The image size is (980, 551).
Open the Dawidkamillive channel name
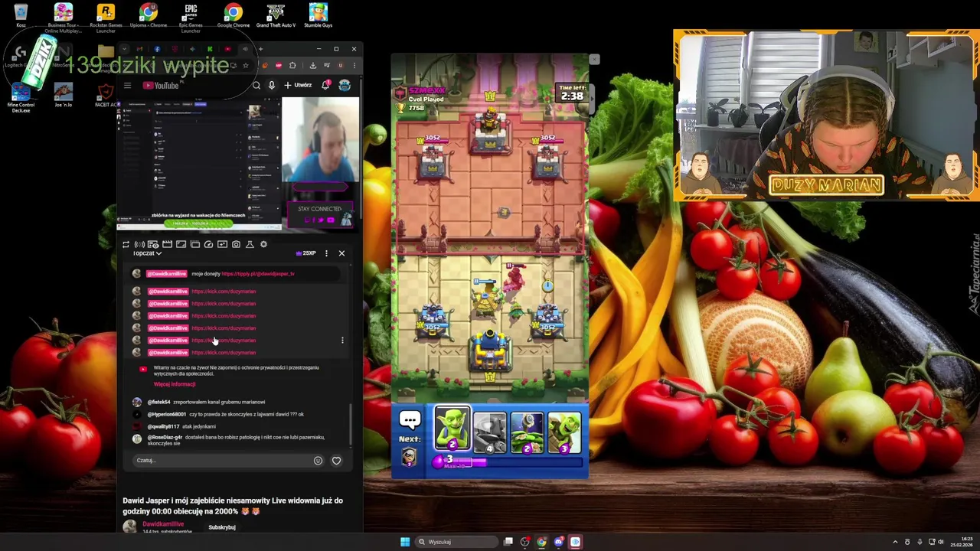tap(163, 524)
